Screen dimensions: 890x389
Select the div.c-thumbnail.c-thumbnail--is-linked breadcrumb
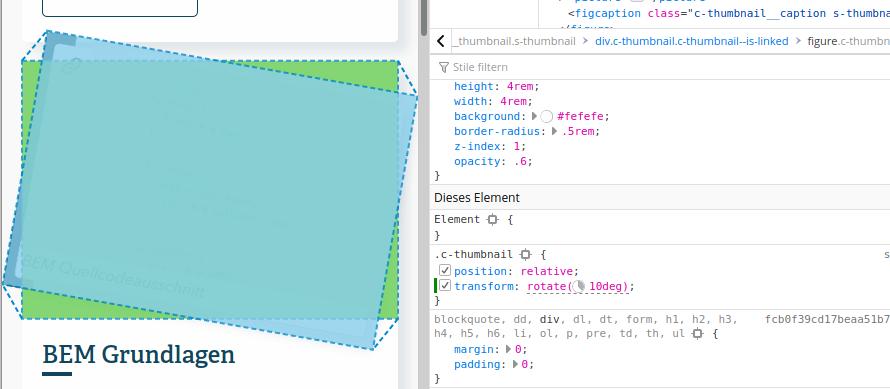(691, 41)
